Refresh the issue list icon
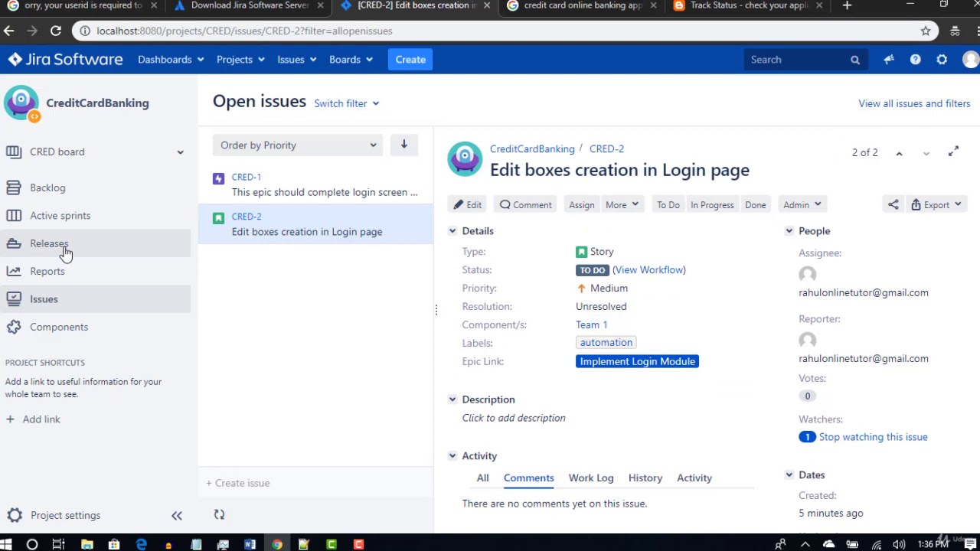 coord(219,515)
